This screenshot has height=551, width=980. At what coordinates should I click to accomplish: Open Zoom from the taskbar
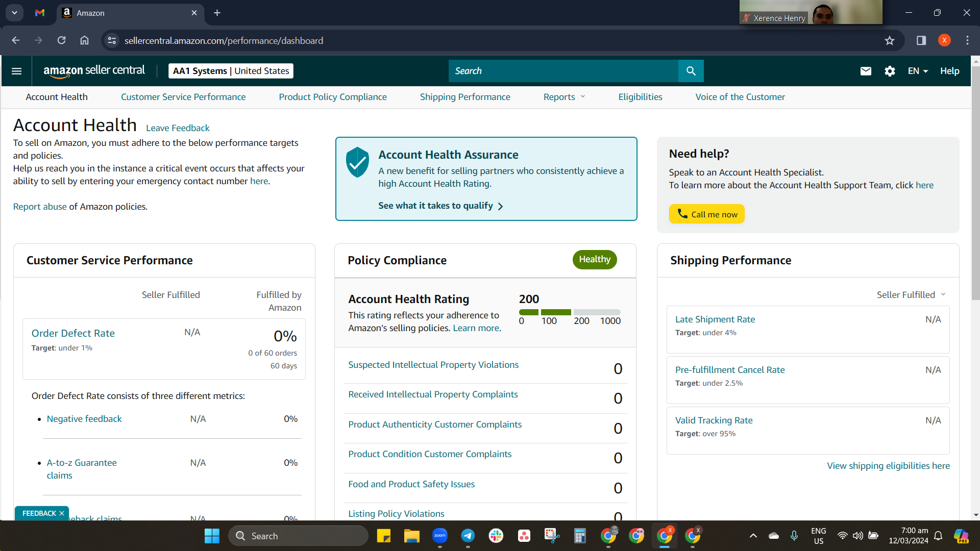439,536
